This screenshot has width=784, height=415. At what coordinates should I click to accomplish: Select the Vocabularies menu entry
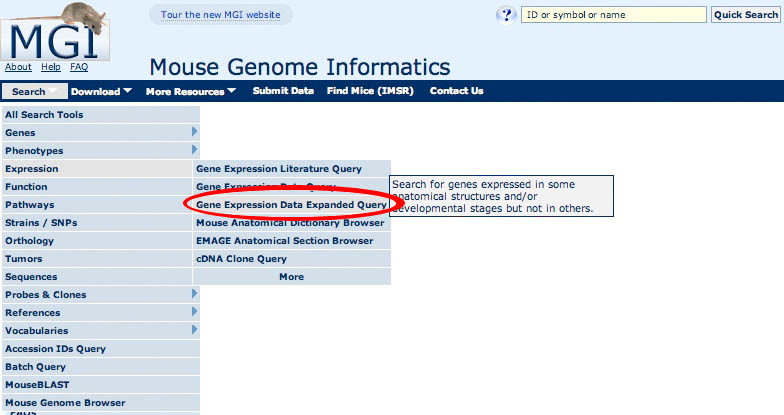[101, 330]
